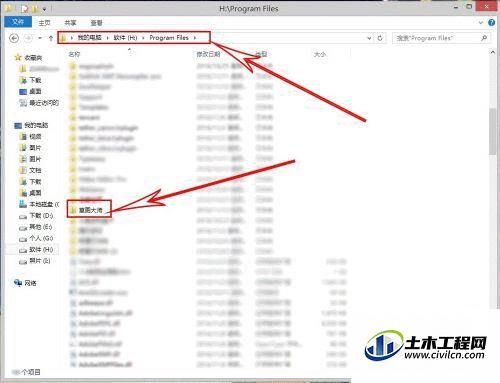Click the 最近访问的 icon in sidebar
This screenshot has width=500, height=383.
point(23,103)
